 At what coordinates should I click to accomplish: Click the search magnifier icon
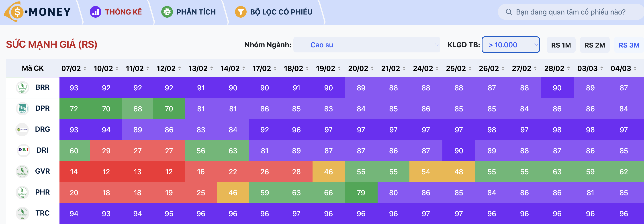tap(509, 12)
